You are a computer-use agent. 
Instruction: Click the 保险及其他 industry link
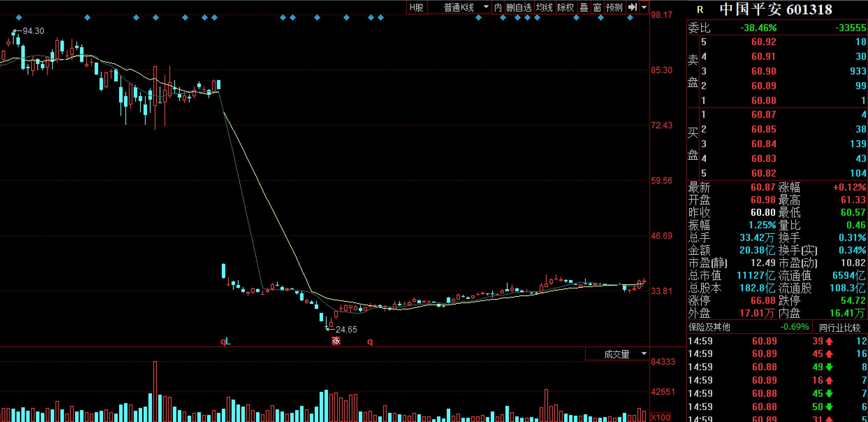[x=709, y=327]
